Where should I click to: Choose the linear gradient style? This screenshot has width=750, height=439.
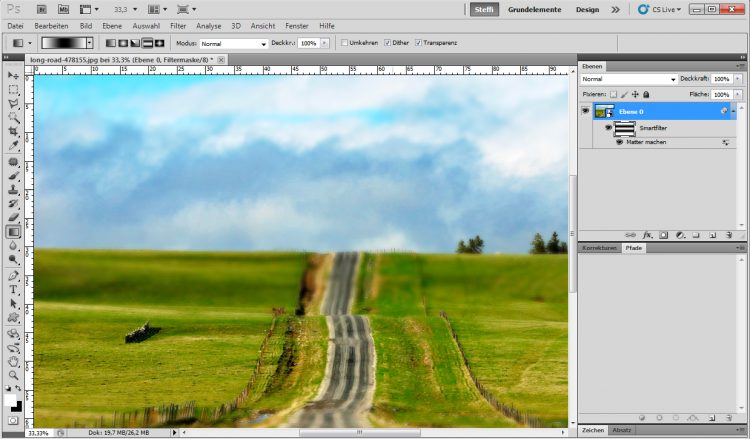(111, 43)
